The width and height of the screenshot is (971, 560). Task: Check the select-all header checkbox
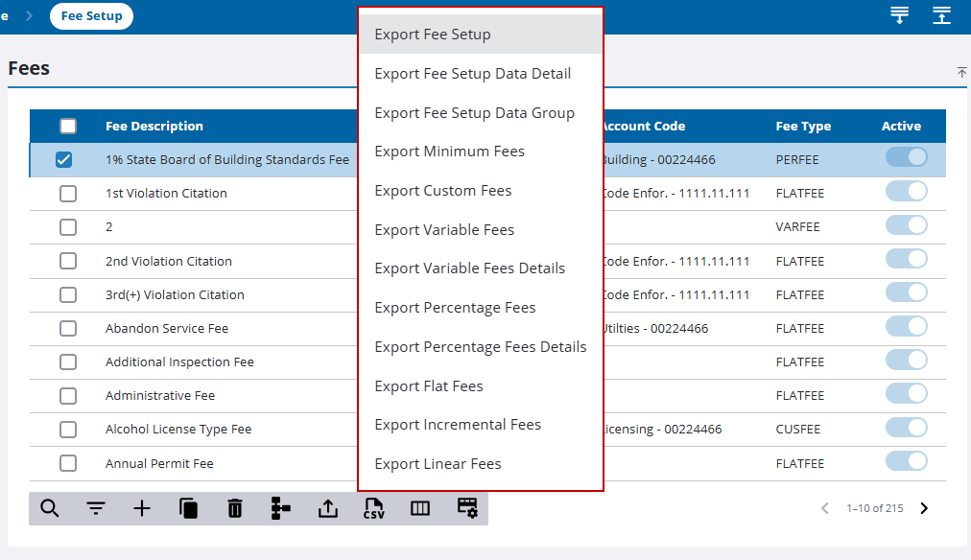click(x=68, y=127)
